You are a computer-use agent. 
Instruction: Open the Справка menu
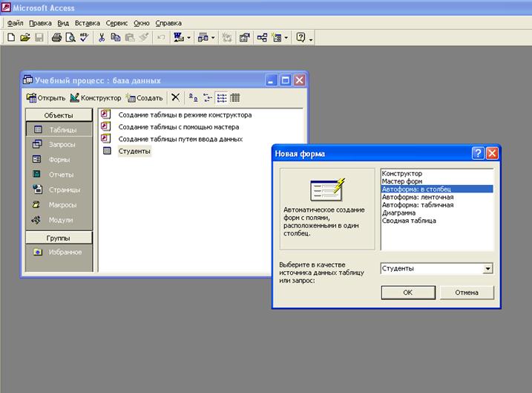click(x=168, y=23)
